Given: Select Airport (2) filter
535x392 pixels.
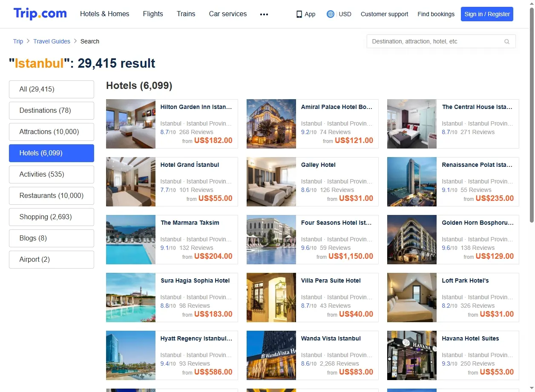Looking at the screenshot, I should 52,260.
